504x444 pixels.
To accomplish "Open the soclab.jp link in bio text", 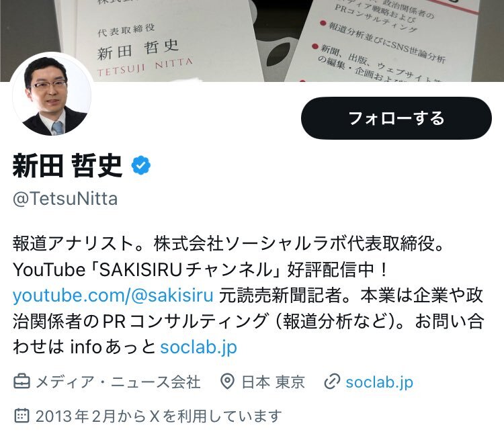I will (199, 347).
